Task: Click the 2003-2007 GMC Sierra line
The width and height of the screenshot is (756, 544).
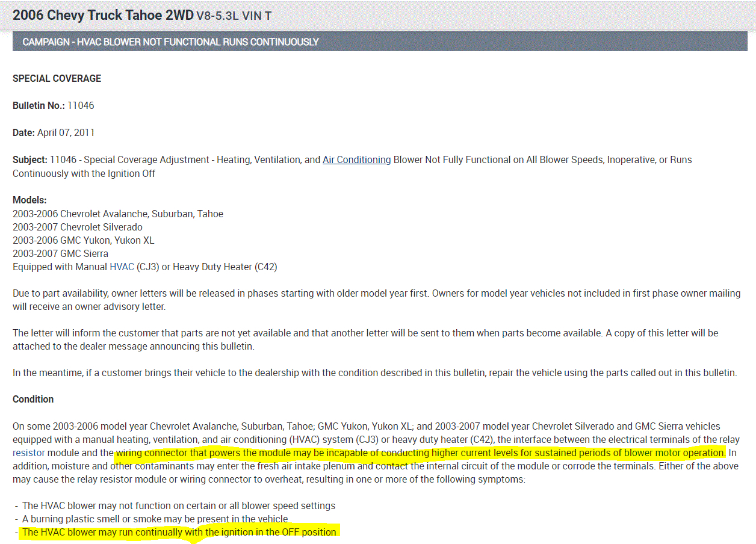Action: [x=61, y=253]
